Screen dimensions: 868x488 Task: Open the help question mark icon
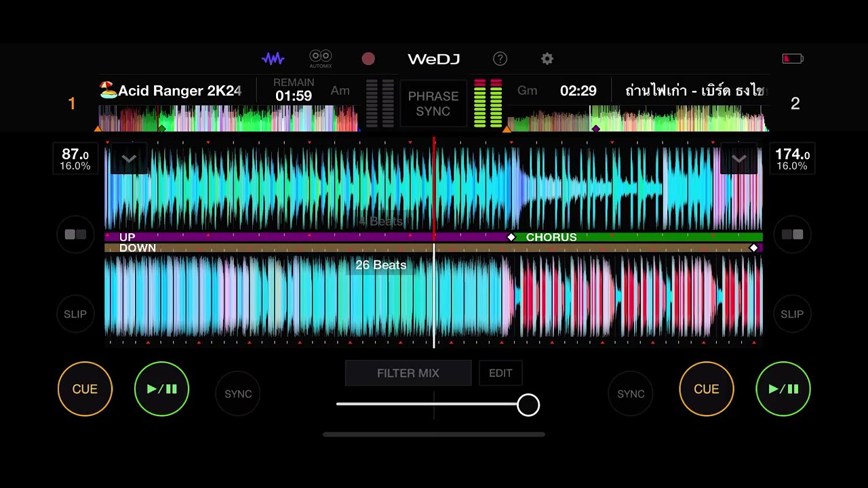pyautogui.click(x=500, y=59)
